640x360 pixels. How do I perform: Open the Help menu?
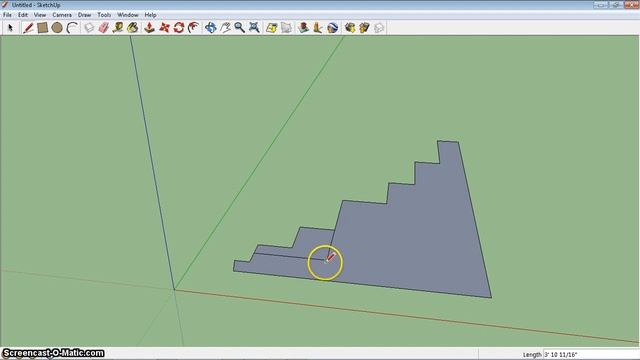150,15
